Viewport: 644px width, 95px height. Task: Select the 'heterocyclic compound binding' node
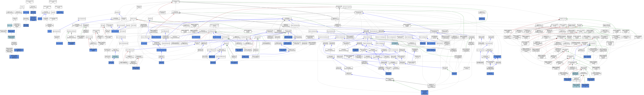[x=18, y=12]
